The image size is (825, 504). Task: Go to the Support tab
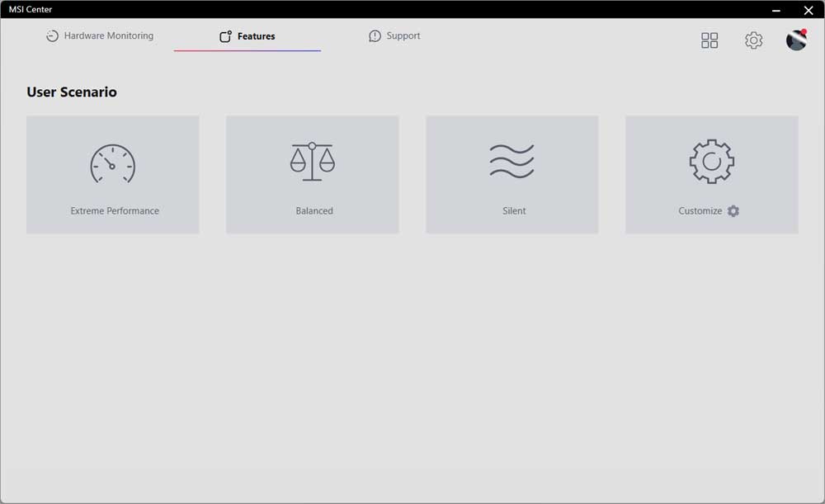tap(403, 36)
